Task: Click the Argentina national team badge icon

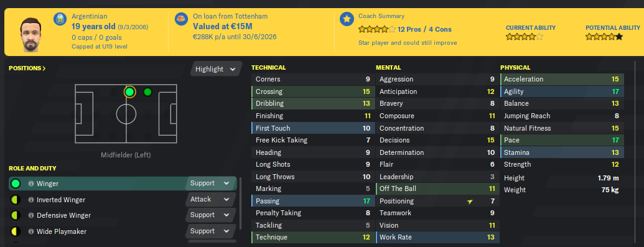Action: coord(60,19)
